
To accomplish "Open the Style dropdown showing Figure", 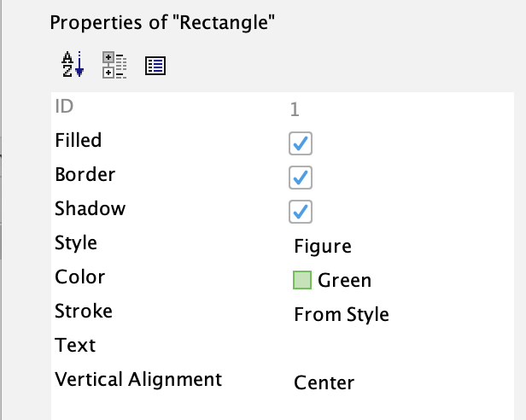I will 400,246.
